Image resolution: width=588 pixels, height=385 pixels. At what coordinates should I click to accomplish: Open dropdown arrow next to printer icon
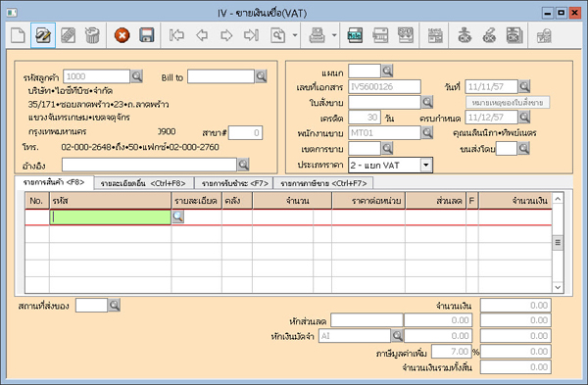(x=334, y=35)
